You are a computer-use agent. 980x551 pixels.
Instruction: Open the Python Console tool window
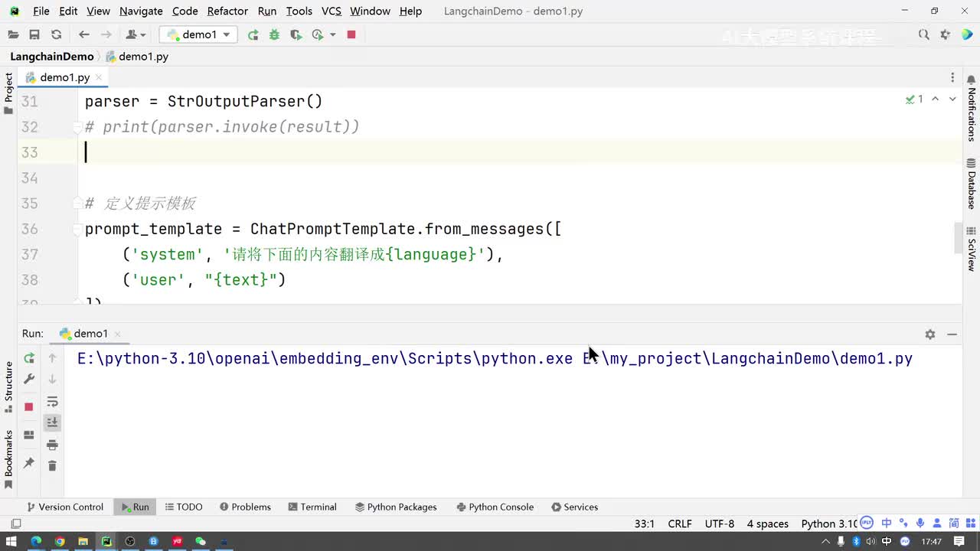(495, 507)
